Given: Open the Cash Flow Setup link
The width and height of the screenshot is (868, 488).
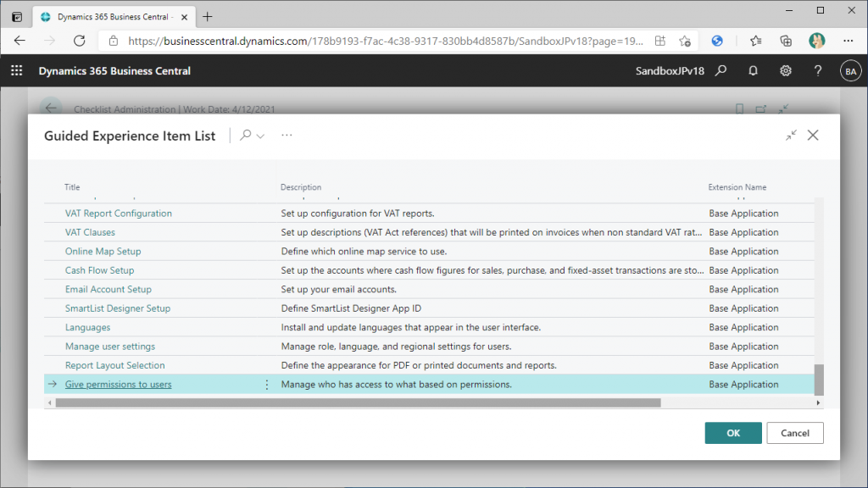Looking at the screenshot, I should (100, 270).
